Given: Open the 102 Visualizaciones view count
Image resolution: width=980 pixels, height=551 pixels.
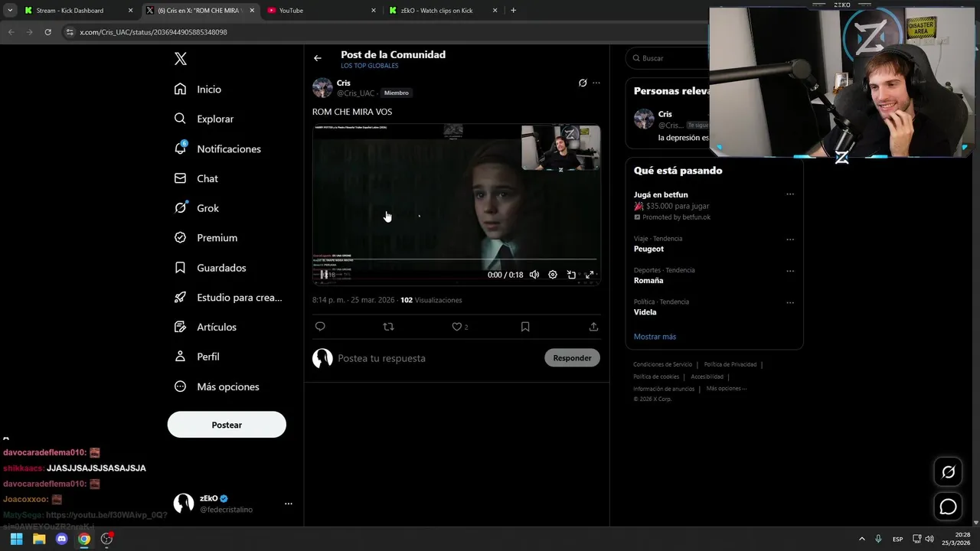Looking at the screenshot, I should click(x=431, y=300).
